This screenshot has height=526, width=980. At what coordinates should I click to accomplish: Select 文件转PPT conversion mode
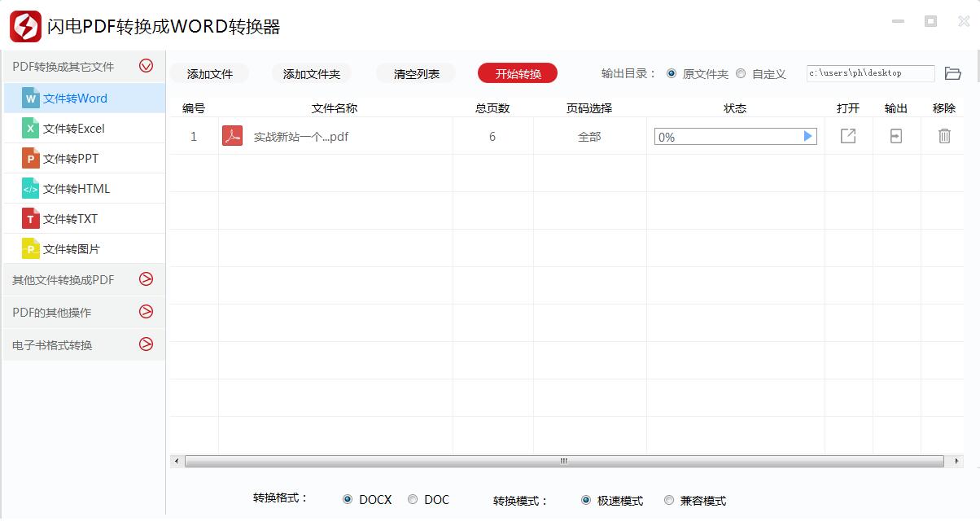click(71, 158)
